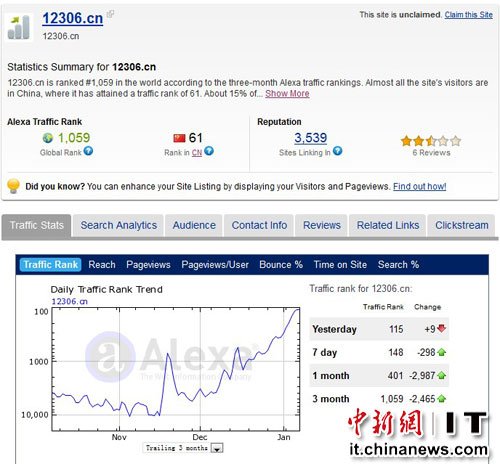Open the help icon next to Rank in CN
The height and width of the screenshot is (464, 500).
[x=209, y=151]
